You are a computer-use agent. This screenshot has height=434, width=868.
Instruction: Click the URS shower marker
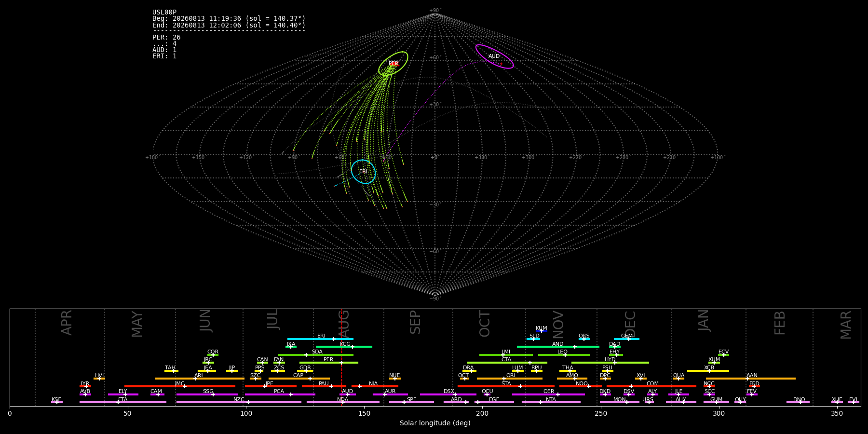pyautogui.click(x=649, y=402)
